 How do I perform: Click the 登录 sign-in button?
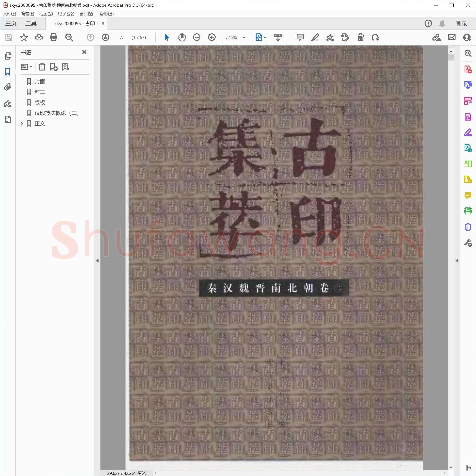[x=461, y=23]
